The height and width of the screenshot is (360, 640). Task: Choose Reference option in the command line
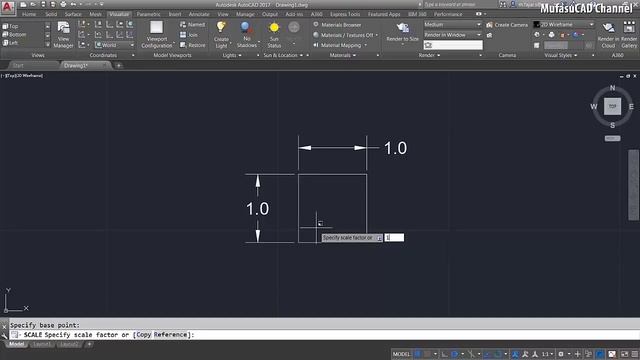click(171, 335)
